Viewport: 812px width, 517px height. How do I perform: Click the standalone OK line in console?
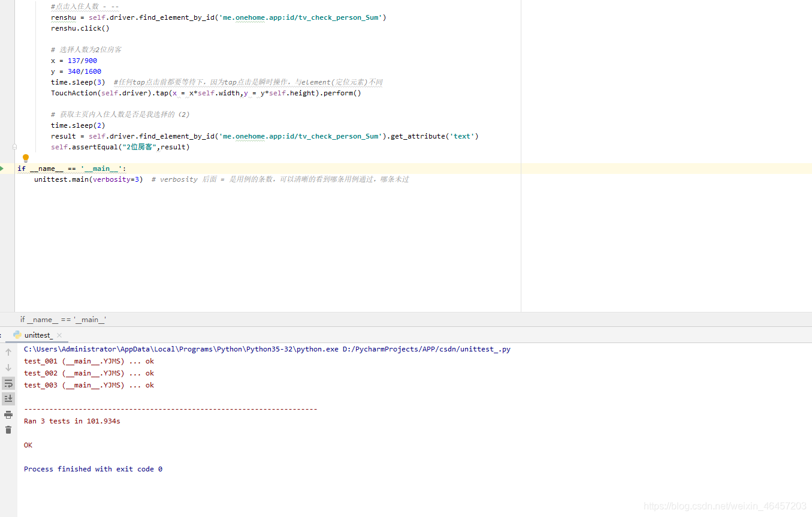(x=28, y=445)
